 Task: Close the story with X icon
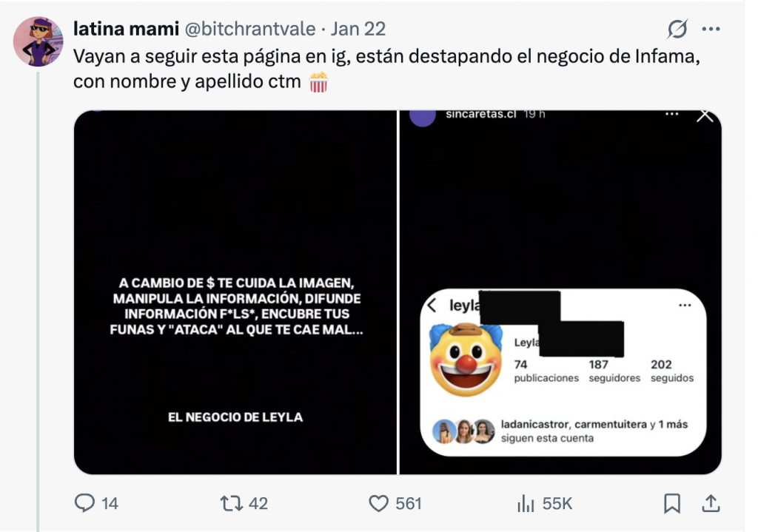tap(705, 115)
